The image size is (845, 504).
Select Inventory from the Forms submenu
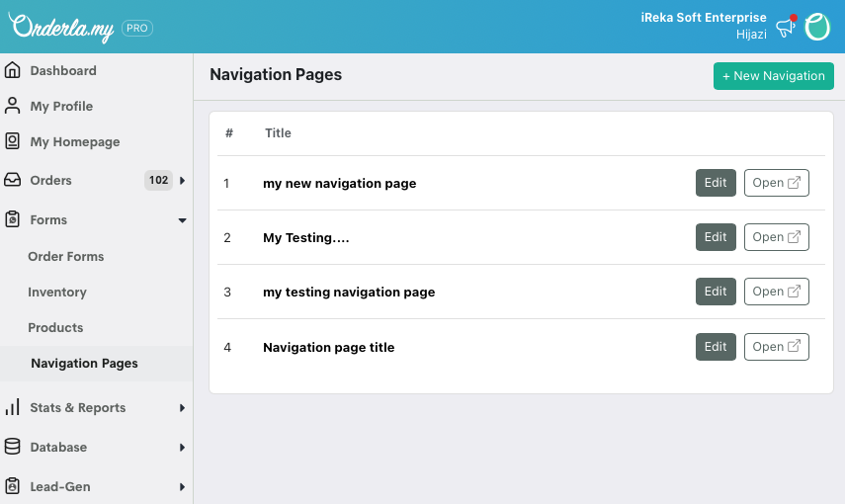pyautogui.click(x=57, y=292)
